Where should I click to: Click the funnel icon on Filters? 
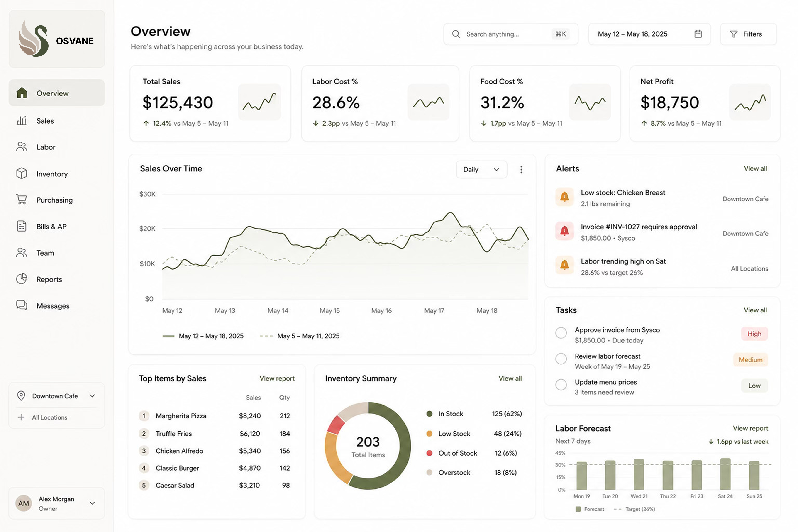click(x=734, y=34)
